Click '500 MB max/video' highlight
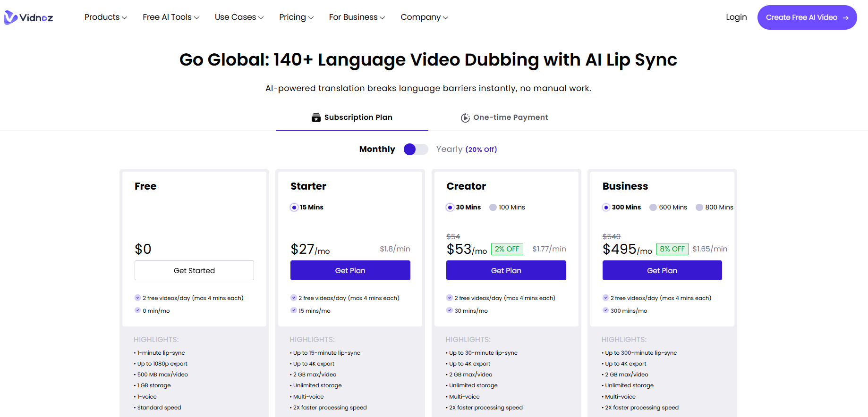 [x=162, y=375]
